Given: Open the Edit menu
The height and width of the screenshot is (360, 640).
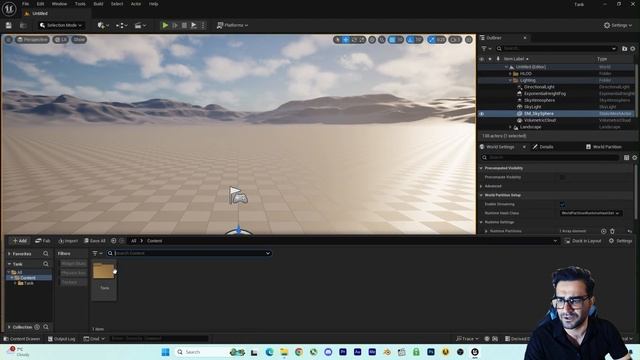Looking at the screenshot, I should click(x=40, y=4).
